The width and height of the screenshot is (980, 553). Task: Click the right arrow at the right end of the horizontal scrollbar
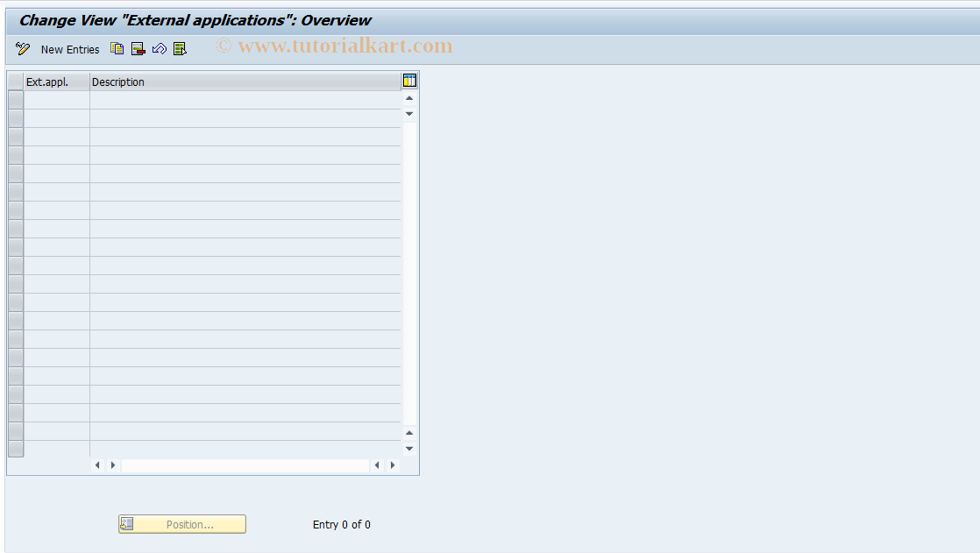(393, 464)
